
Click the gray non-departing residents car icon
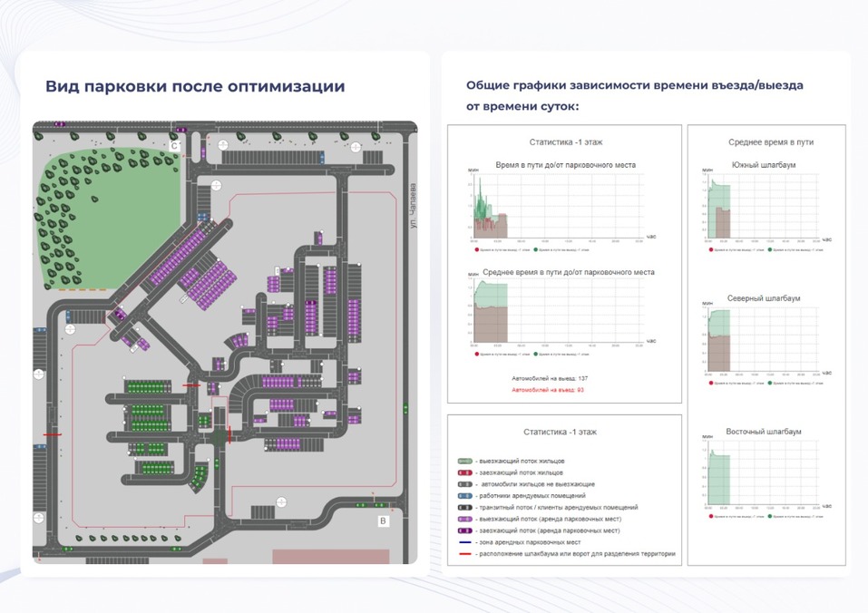[463, 484]
